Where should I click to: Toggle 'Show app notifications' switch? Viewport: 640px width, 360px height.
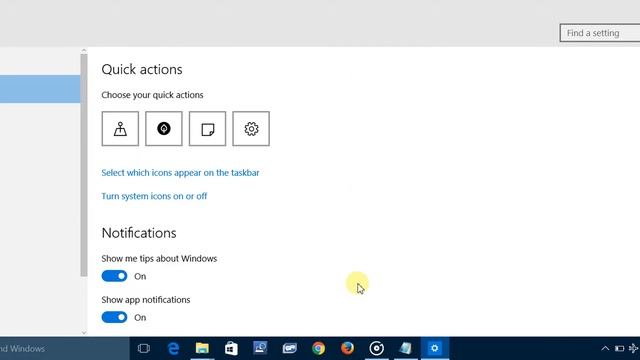tap(114, 318)
